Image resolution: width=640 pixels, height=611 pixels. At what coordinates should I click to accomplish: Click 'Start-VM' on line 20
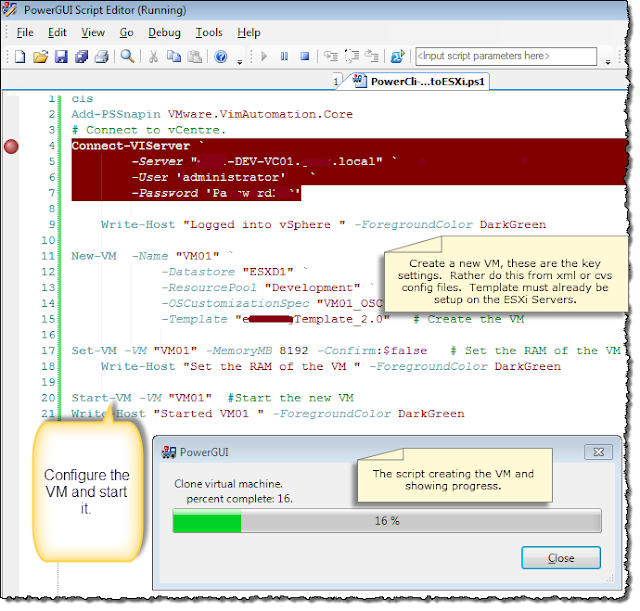coord(101,398)
